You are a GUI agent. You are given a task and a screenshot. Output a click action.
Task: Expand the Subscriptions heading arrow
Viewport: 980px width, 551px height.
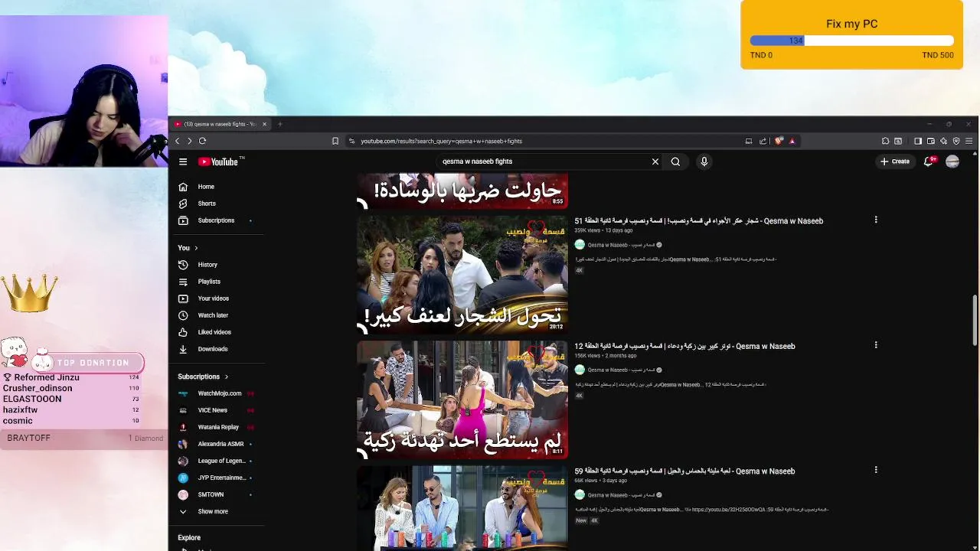(226, 377)
